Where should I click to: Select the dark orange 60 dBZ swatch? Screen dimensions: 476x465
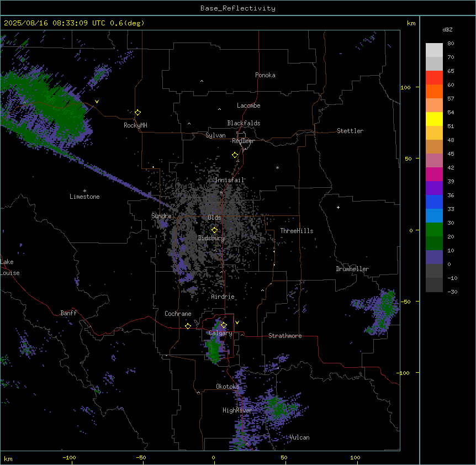(x=434, y=91)
